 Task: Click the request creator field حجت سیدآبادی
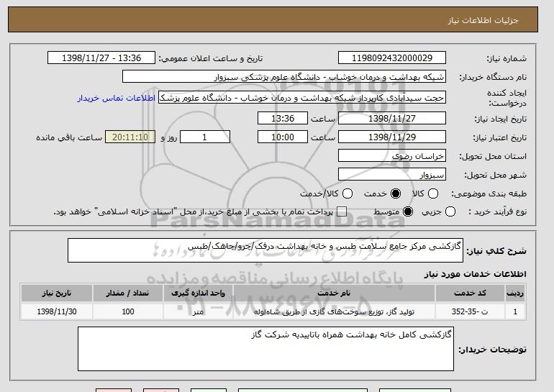click(302, 98)
